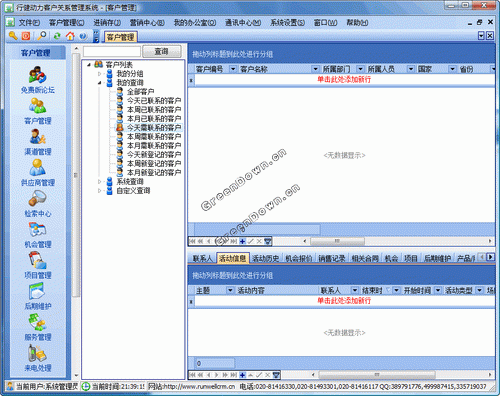The width and height of the screenshot is (500, 396).
Task: Switch to the 活动历史 tab
Action: (265, 258)
